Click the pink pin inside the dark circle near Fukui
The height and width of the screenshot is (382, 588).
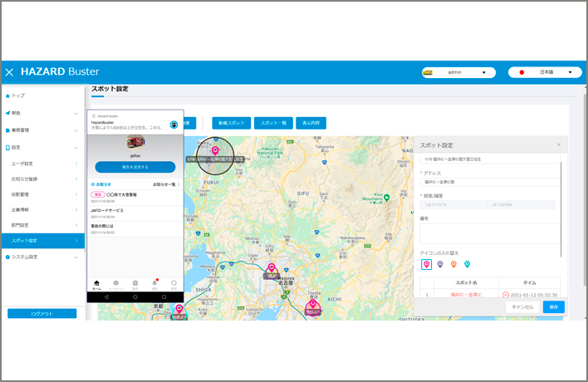tap(215, 150)
